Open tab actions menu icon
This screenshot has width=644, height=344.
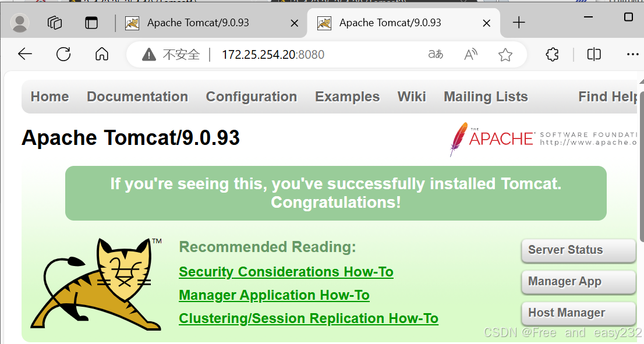coord(91,23)
